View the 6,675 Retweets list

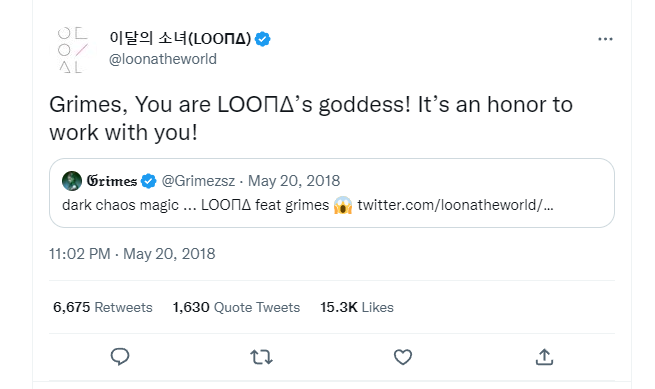click(103, 307)
